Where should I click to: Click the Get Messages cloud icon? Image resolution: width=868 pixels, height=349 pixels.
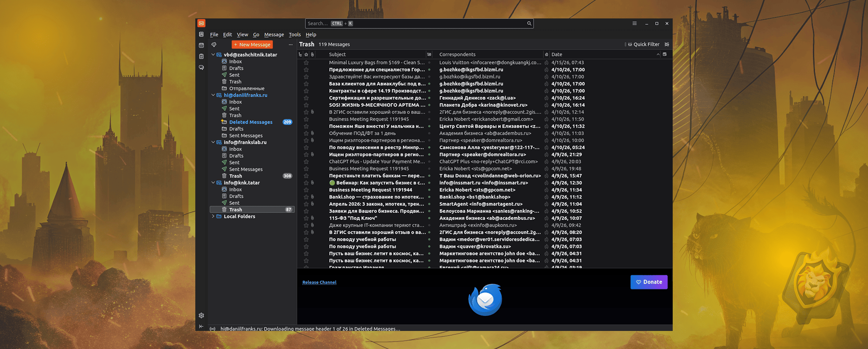pyautogui.click(x=214, y=44)
